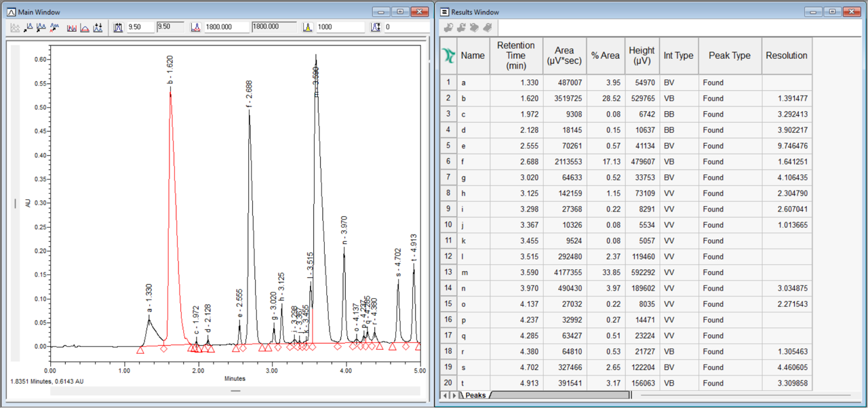
Task: Click the peak width icon beside 9.50
Action: pyautogui.click(x=118, y=28)
